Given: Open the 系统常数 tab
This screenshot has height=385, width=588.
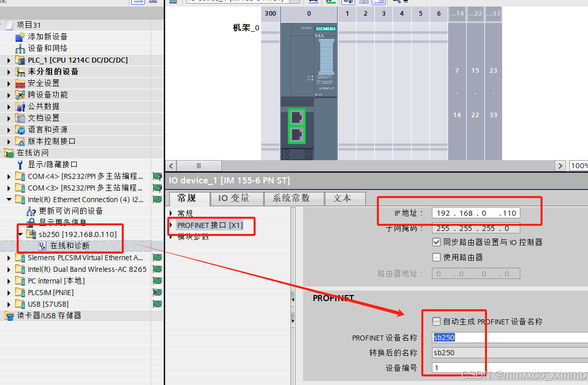Looking at the screenshot, I should (294, 199).
